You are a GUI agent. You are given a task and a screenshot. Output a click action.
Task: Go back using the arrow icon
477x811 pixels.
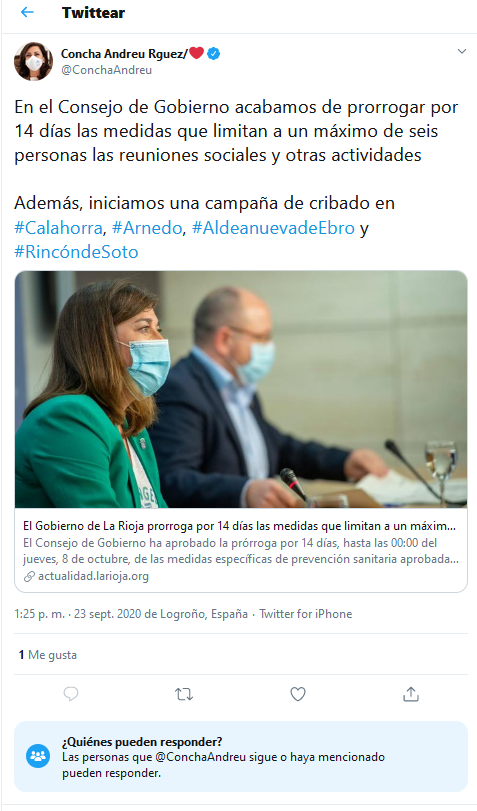(x=27, y=12)
